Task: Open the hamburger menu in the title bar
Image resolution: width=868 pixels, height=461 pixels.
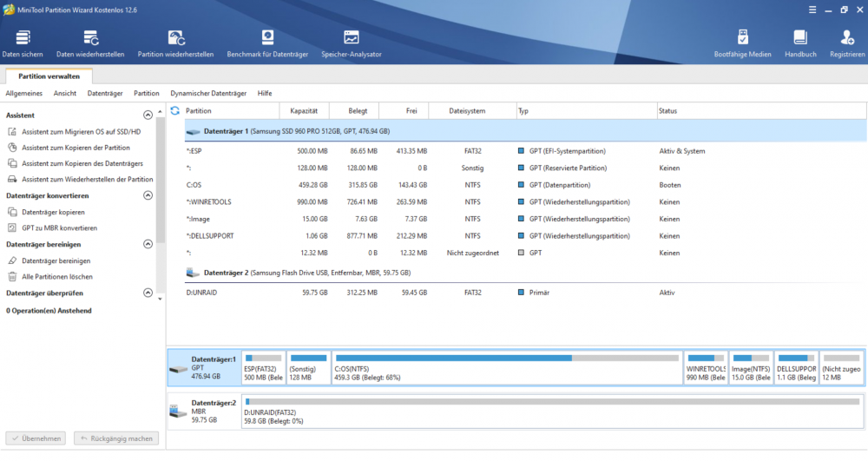Action: tap(812, 10)
